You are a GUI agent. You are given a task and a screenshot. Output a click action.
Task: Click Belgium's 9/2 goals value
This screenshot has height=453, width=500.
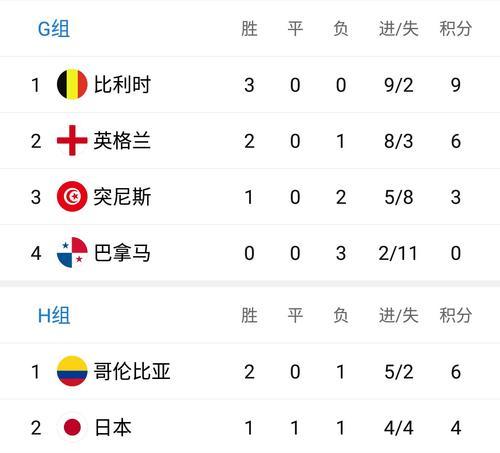coord(399,85)
